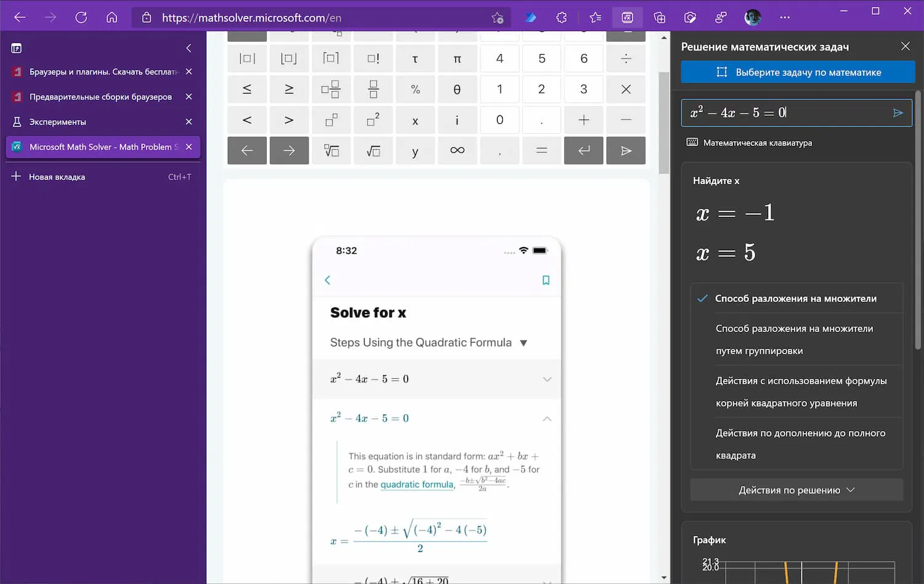Tap the factorial key on math keyboard
Screen dimensions: 924x584
click(x=373, y=59)
